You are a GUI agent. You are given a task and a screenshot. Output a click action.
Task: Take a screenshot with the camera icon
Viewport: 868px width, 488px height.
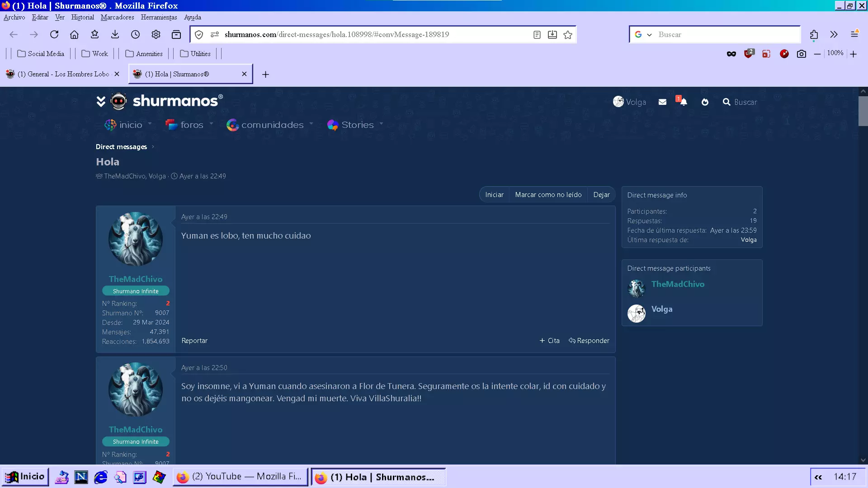802,54
